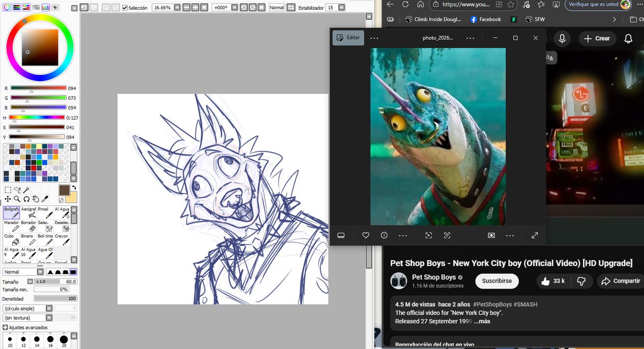
Task: Choose the Marador tool
Action: 12,226
